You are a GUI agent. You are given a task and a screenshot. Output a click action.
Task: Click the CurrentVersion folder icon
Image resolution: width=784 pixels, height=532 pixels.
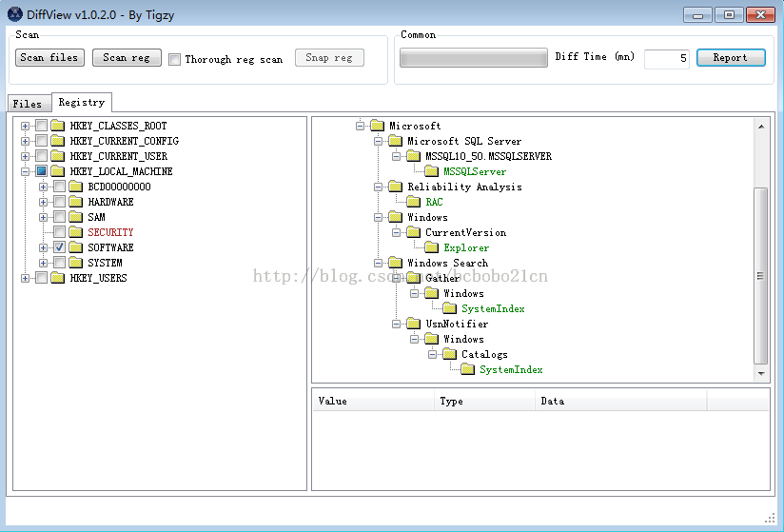pos(413,232)
